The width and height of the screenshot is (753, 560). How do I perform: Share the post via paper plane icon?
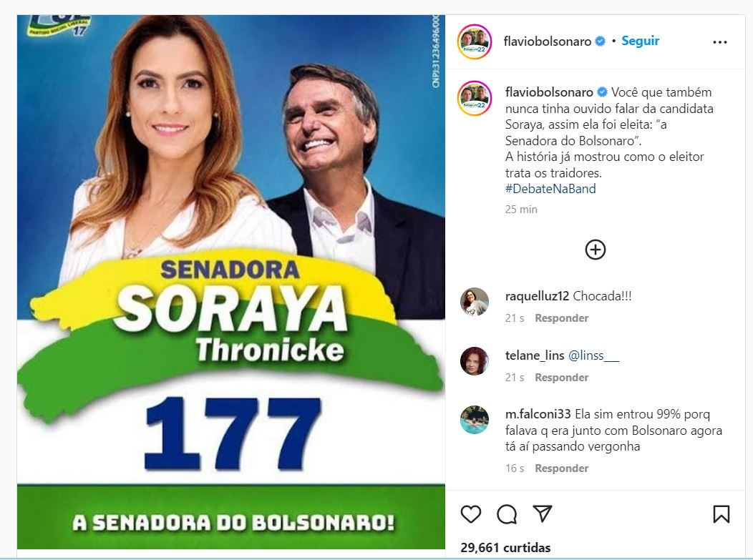pos(542,514)
